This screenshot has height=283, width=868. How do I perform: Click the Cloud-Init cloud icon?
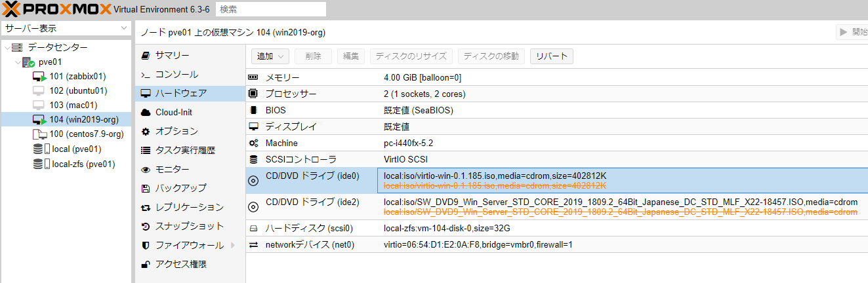tap(146, 113)
